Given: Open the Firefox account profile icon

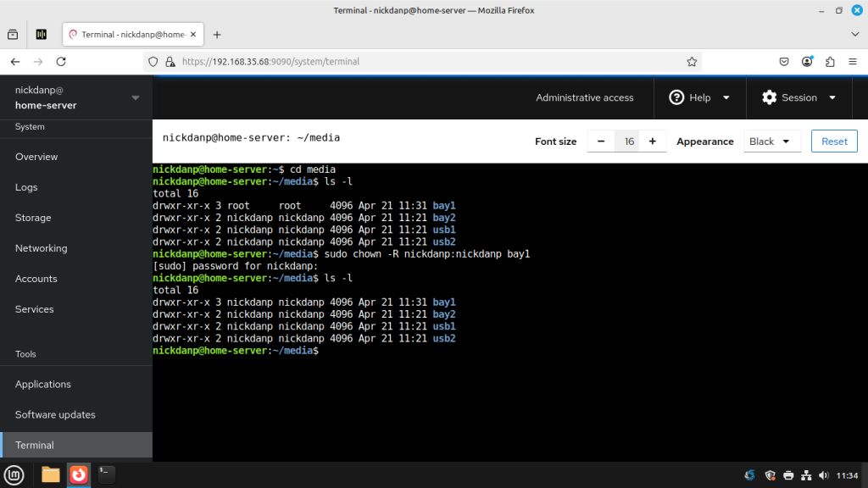Looking at the screenshot, I should pos(808,62).
